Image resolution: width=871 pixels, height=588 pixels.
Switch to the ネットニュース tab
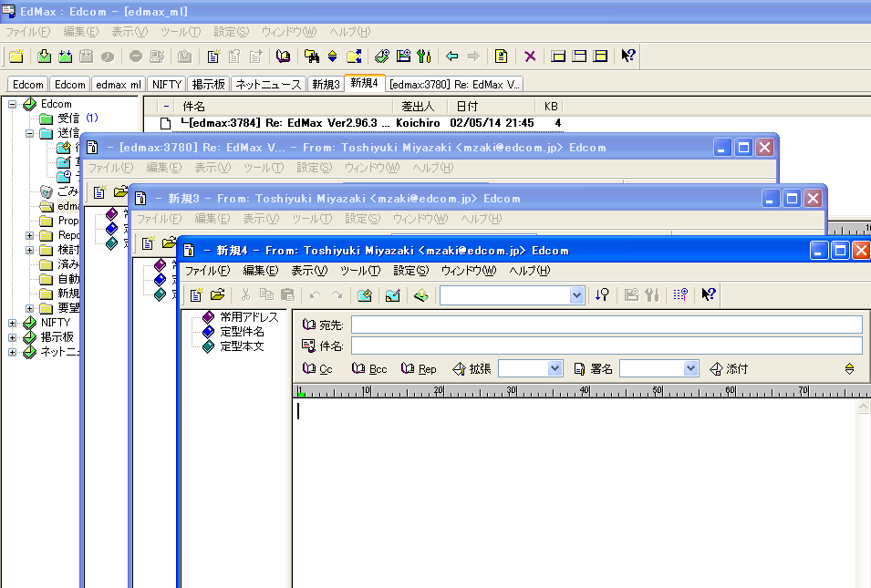click(268, 85)
